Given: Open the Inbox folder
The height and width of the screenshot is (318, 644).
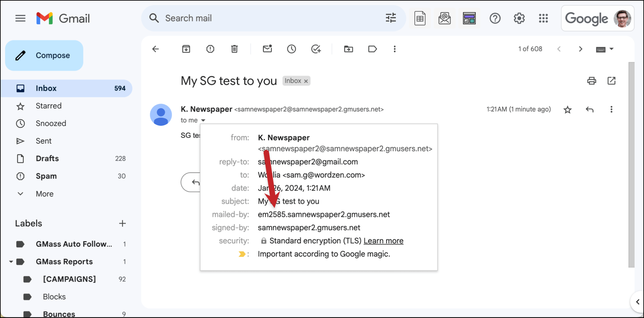Looking at the screenshot, I should 67,88.
